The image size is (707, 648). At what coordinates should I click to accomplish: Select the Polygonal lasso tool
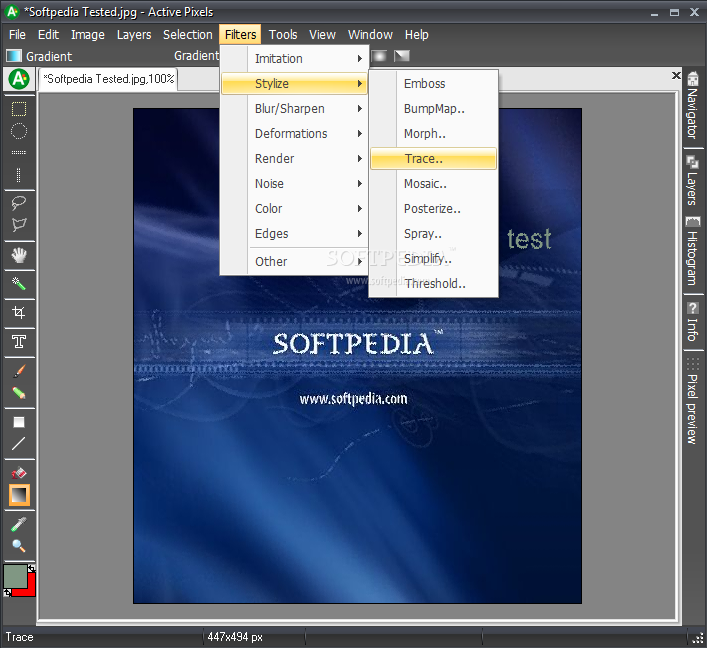click(x=19, y=224)
